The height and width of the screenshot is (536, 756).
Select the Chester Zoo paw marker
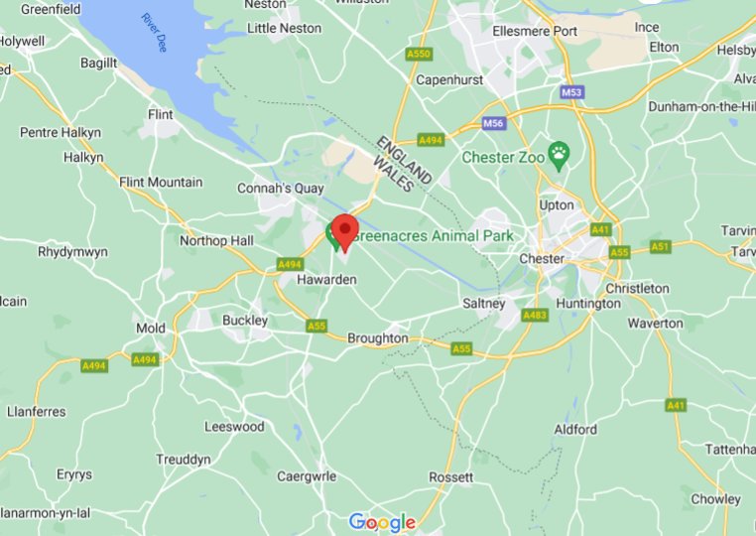pyautogui.click(x=560, y=156)
